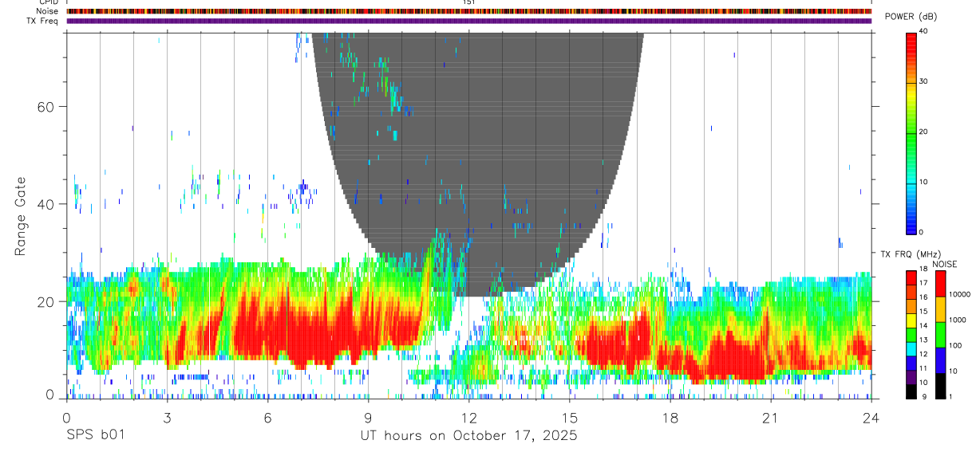
Task: Click x-axis tick label '12'
Action: [469, 418]
